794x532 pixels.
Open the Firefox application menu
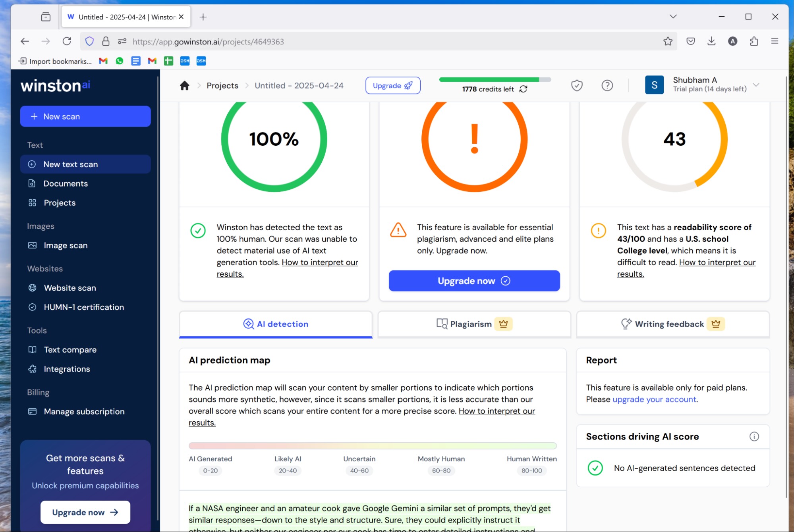coord(774,41)
